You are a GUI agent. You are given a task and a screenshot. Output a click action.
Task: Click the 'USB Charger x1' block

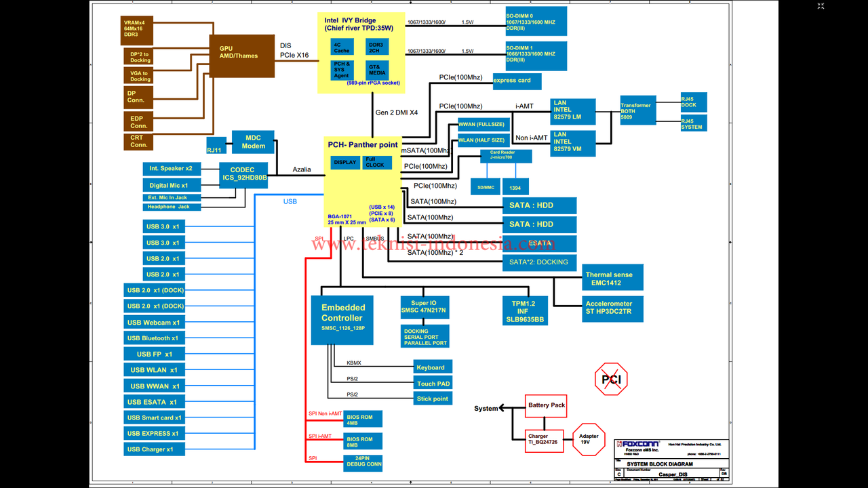[x=154, y=449]
